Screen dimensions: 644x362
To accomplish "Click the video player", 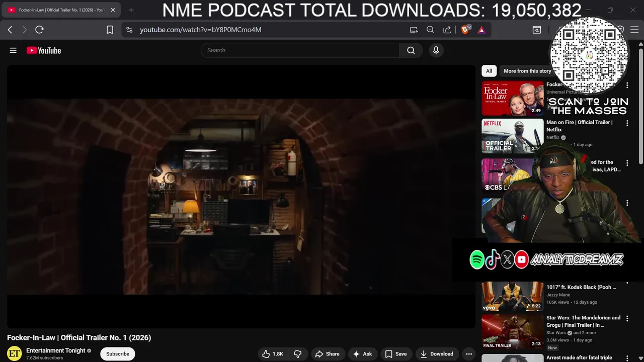I will click(241, 197).
